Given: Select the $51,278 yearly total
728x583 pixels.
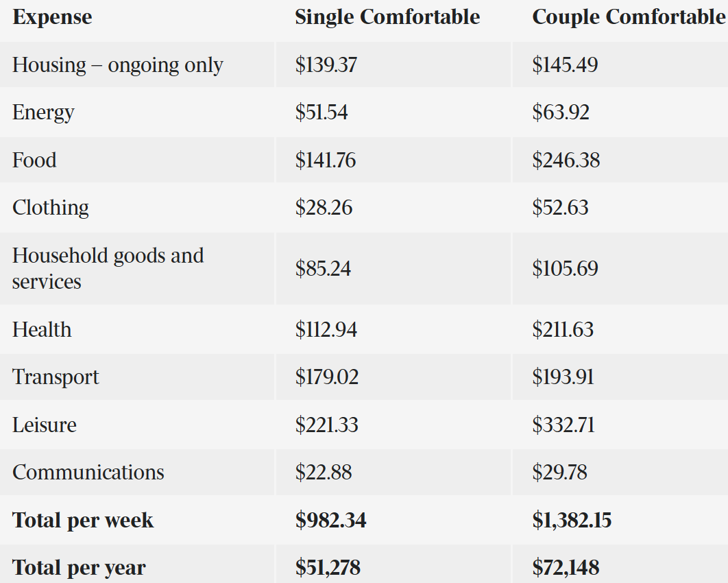Looking at the screenshot, I should coord(328,568).
